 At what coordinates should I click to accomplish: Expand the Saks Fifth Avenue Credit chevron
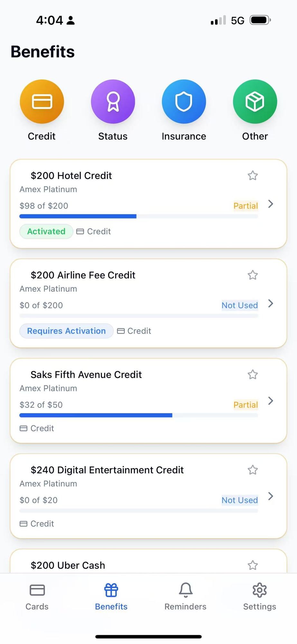[271, 401]
